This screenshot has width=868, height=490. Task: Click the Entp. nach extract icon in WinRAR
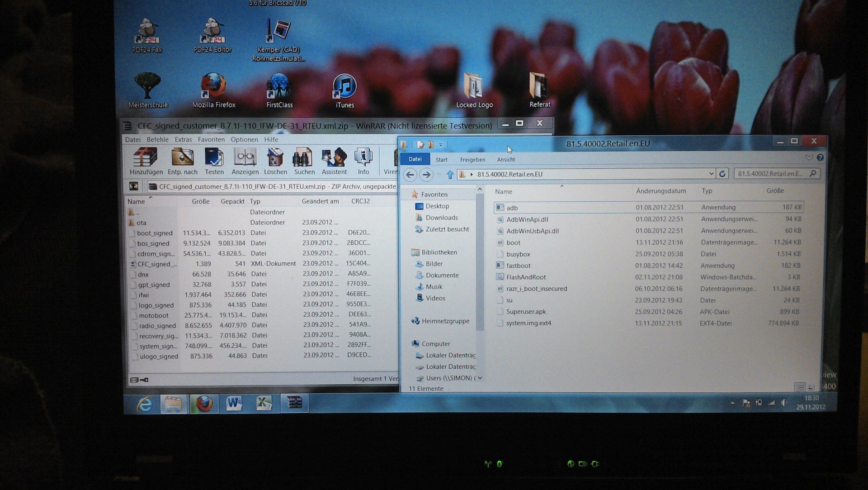click(182, 162)
